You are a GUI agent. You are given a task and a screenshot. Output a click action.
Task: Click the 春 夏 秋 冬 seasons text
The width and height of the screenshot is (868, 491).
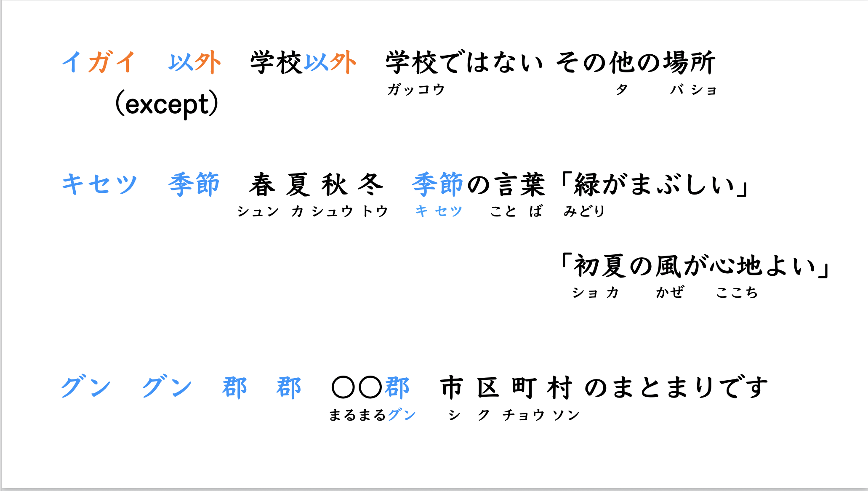tap(316, 184)
